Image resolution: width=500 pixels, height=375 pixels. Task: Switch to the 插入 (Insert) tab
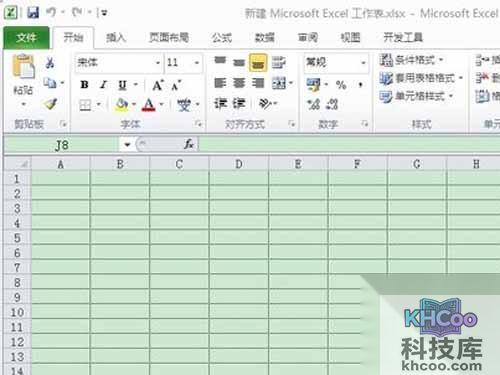tap(116, 37)
